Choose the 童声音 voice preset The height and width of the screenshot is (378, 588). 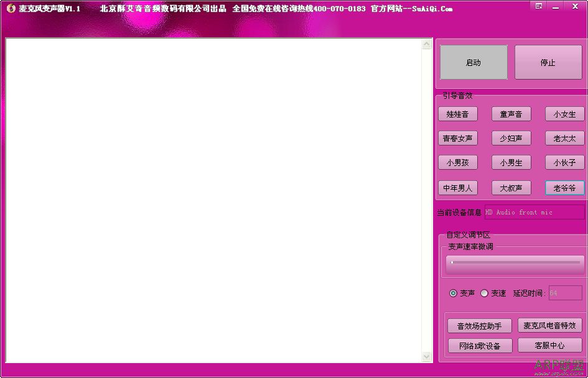coord(511,114)
